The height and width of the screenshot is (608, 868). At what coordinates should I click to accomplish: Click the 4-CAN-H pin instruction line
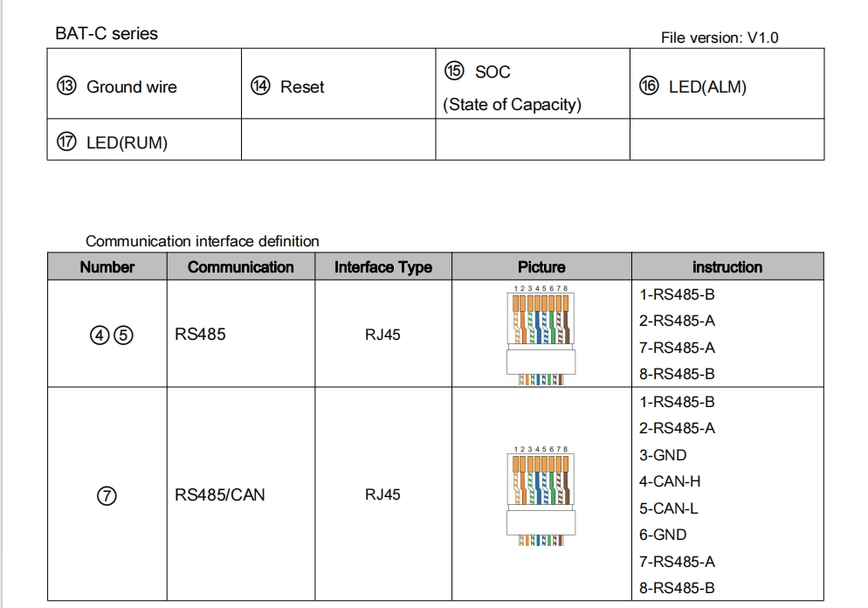tap(670, 481)
